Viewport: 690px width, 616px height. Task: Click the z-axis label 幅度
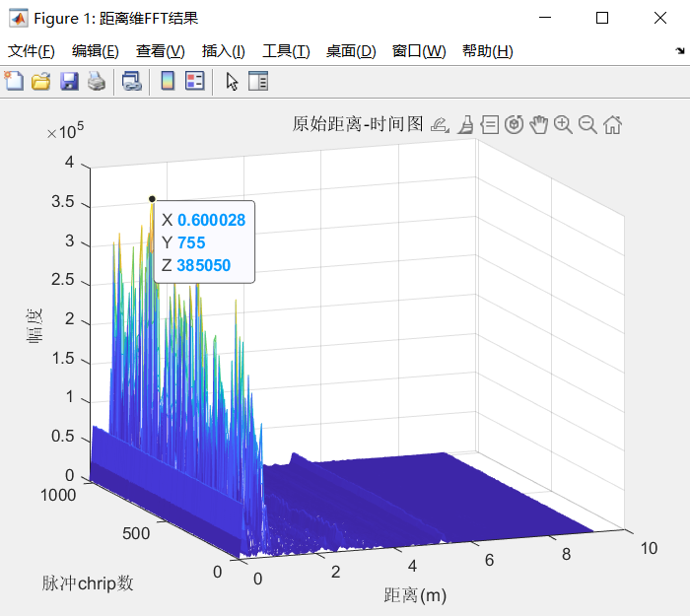[34, 325]
